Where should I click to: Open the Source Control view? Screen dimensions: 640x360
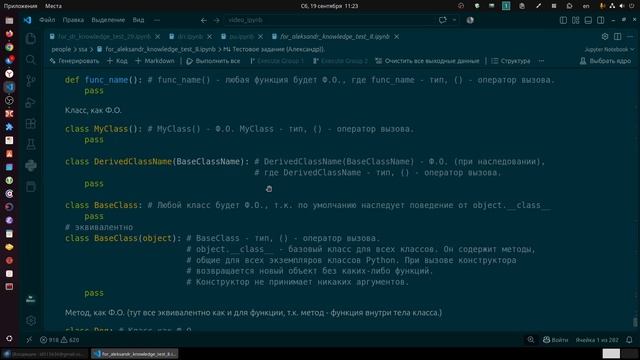click(x=31, y=81)
